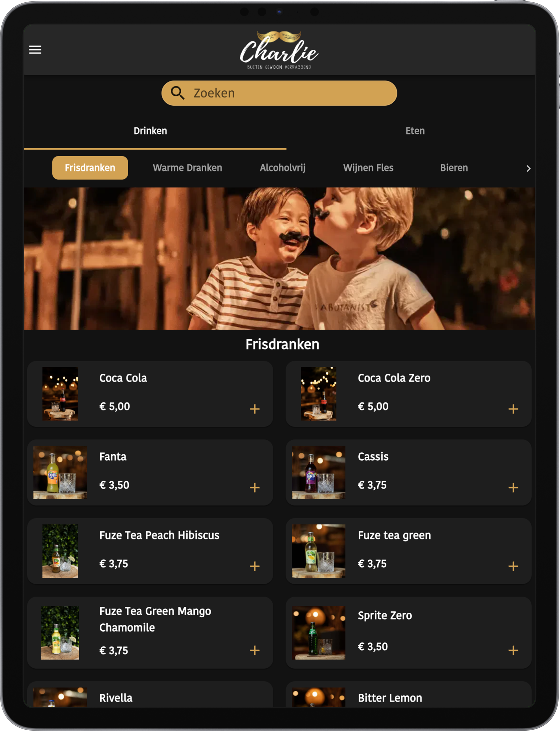Viewport: 560px width, 731px height.
Task: Open the Wijnen Fles category
Action: pyautogui.click(x=368, y=168)
